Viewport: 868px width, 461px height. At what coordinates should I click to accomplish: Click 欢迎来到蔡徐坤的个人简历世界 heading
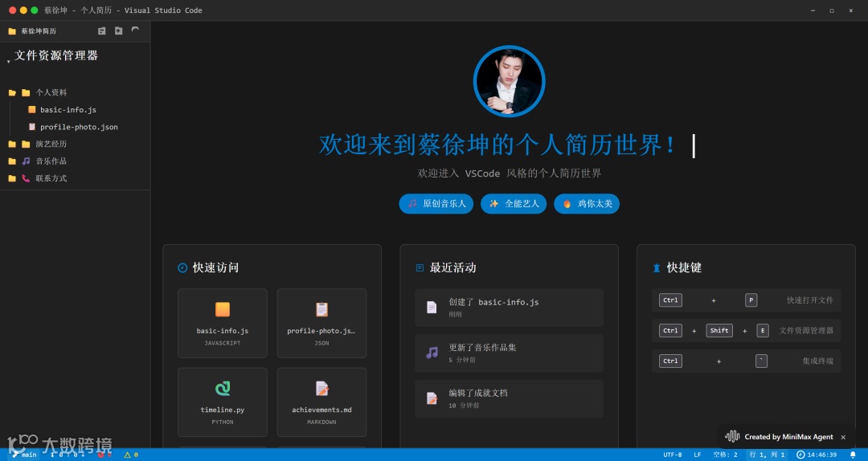498,145
